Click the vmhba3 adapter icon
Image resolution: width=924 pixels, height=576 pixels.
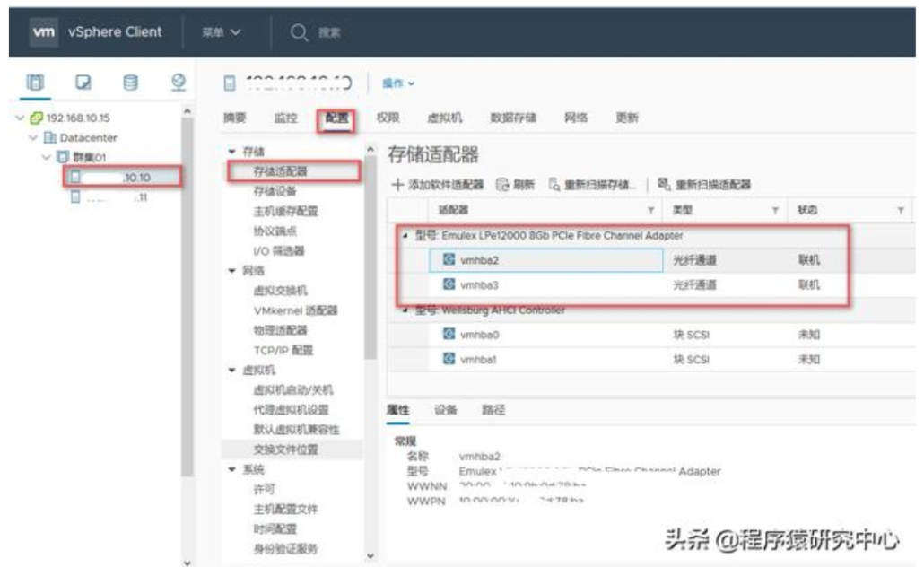pos(449,284)
